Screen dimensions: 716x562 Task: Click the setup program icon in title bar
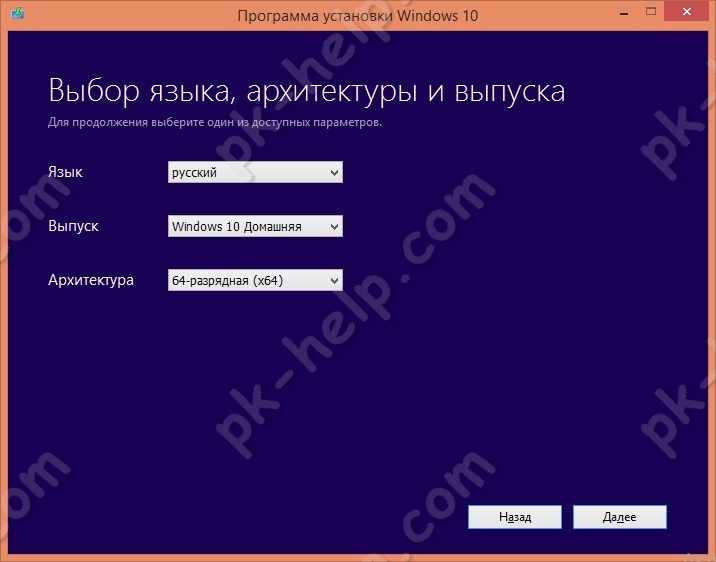(x=17, y=13)
